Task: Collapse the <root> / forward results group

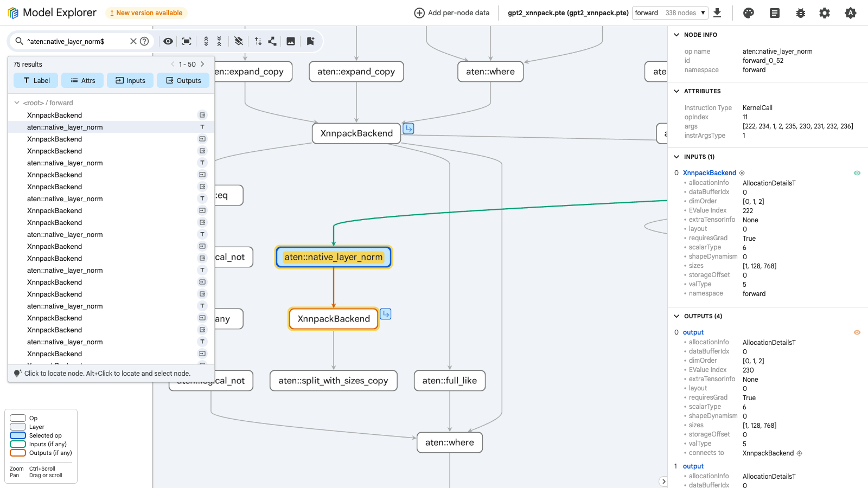Action: [x=17, y=102]
